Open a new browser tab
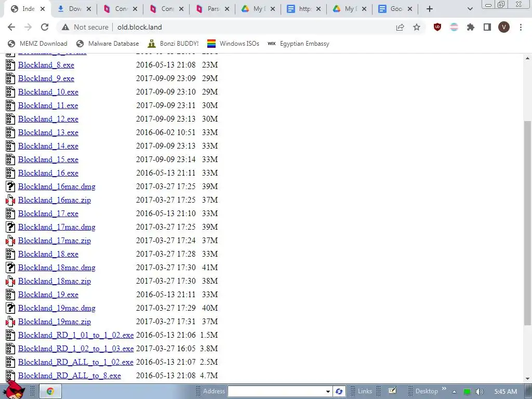This screenshot has width=532, height=399. pyautogui.click(x=430, y=9)
